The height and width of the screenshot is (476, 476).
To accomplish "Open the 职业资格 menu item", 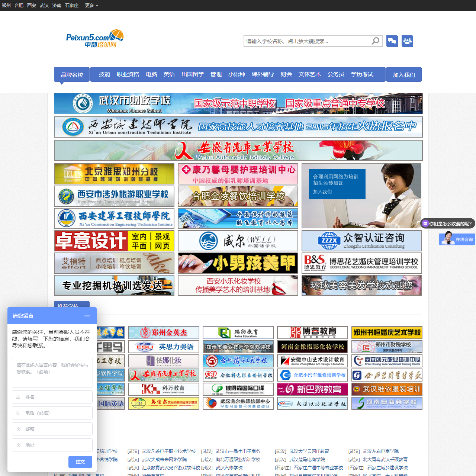I will pyautogui.click(x=128, y=74).
